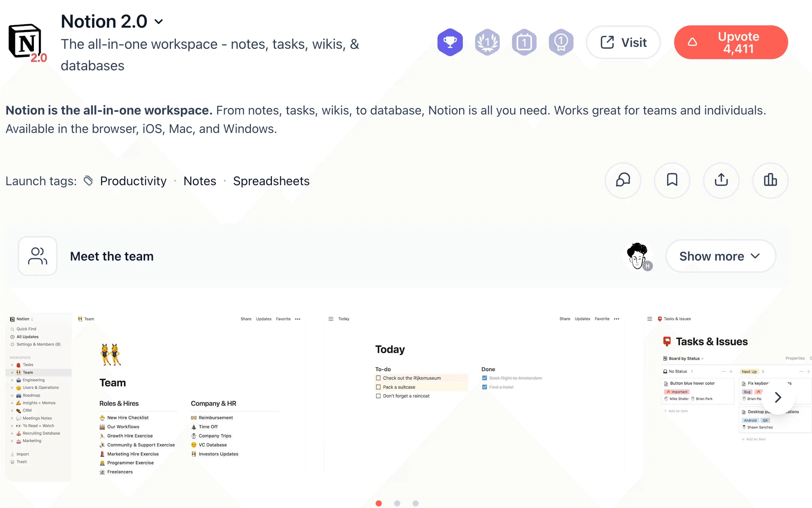Click 'Notion is the all-in-one workspace.' bold text
This screenshot has height=508, width=812.
tap(109, 110)
